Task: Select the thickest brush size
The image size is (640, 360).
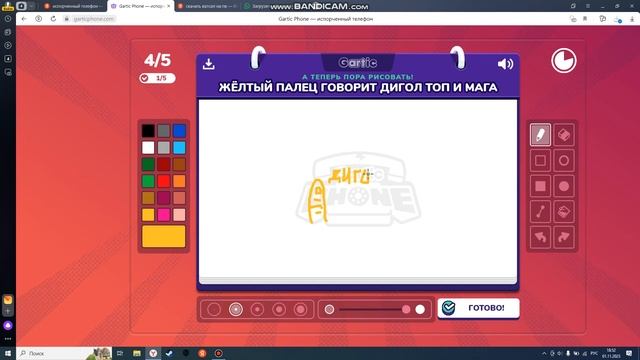Action: (x=301, y=309)
